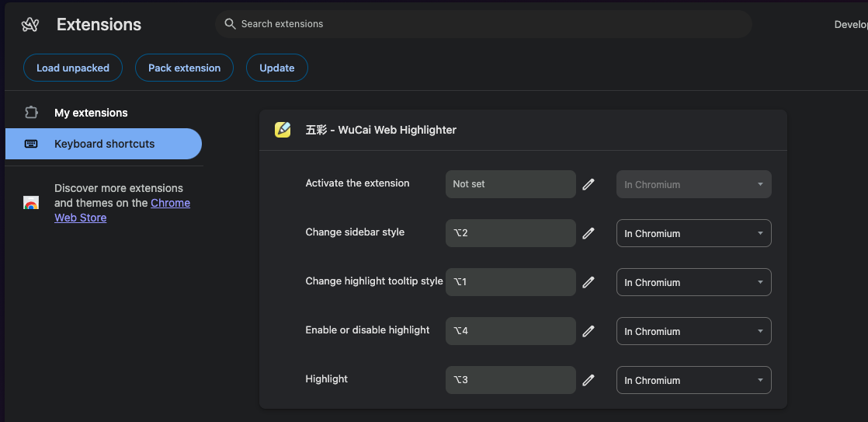This screenshot has width=868, height=422.
Task: Edit Change highlight tooltip style shortcut pencil
Action: coord(589,282)
